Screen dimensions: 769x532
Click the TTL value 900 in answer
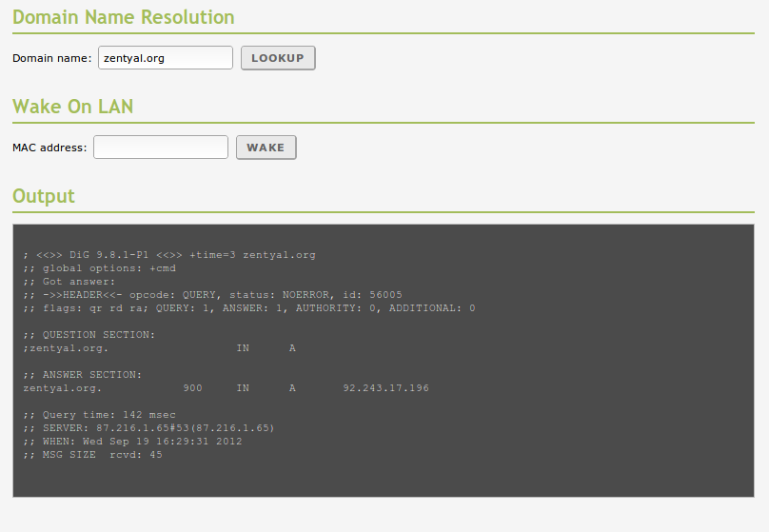pos(193,388)
